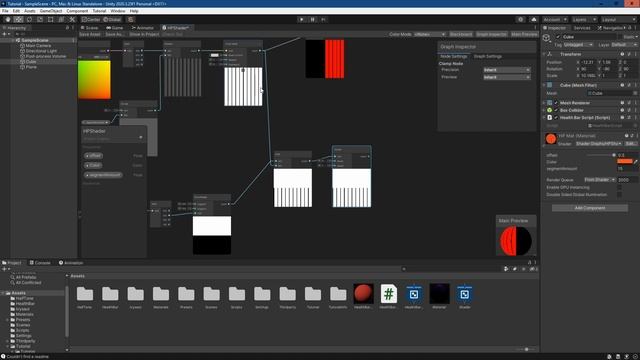Switch to the Graph Settings tab

(x=487, y=56)
